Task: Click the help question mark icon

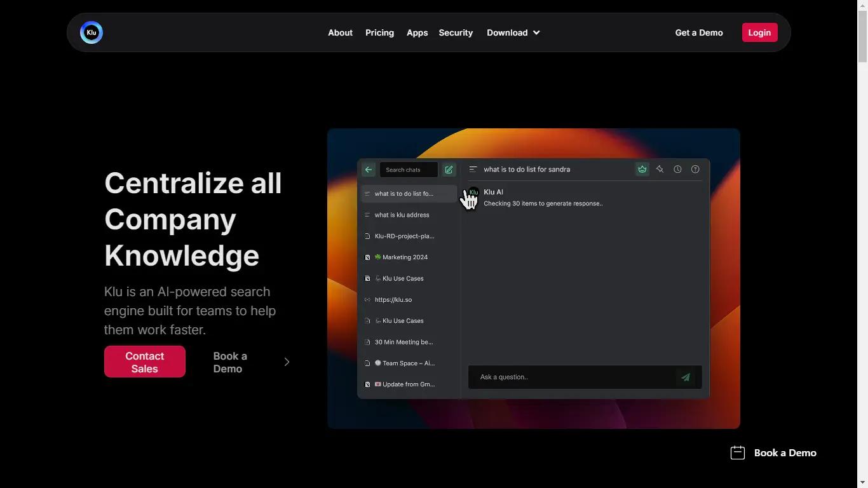Action: click(x=695, y=169)
